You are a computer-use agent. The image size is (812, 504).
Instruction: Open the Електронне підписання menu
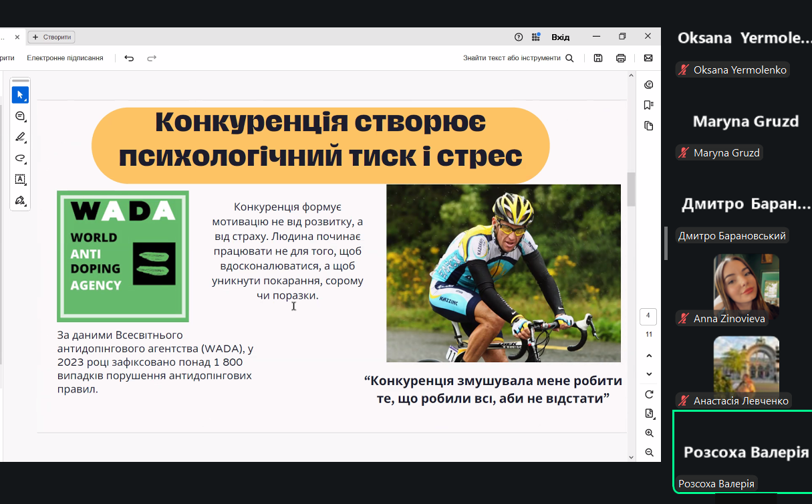point(65,58)
